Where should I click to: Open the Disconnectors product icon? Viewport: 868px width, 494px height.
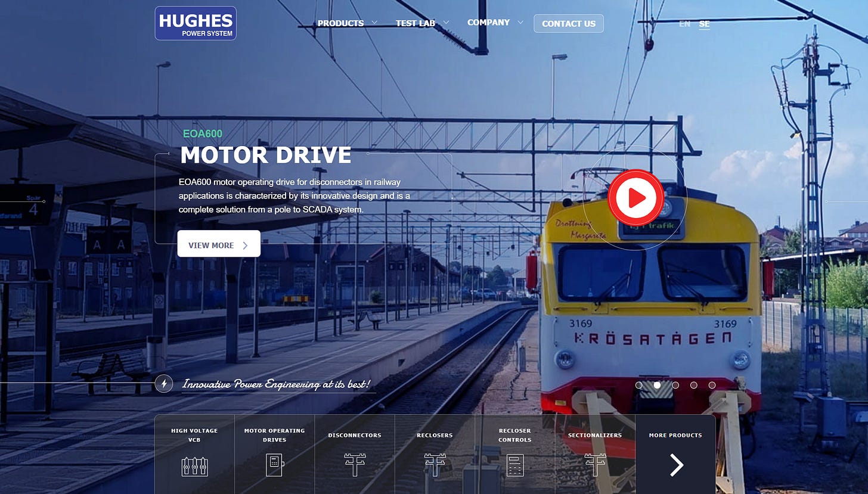[x=355, y=465]
